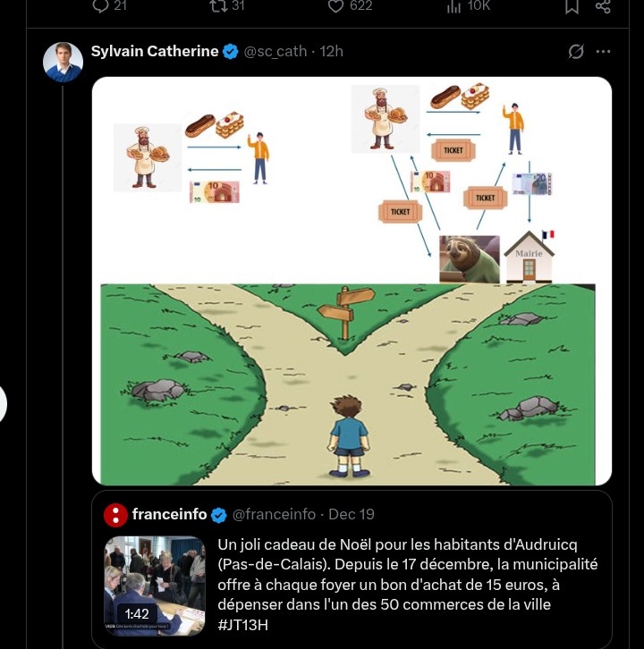The width and height of the screenshot is (644, 649).
Task: Click Sylvain Catherine's blue verified badge
Action: point(231,52)
